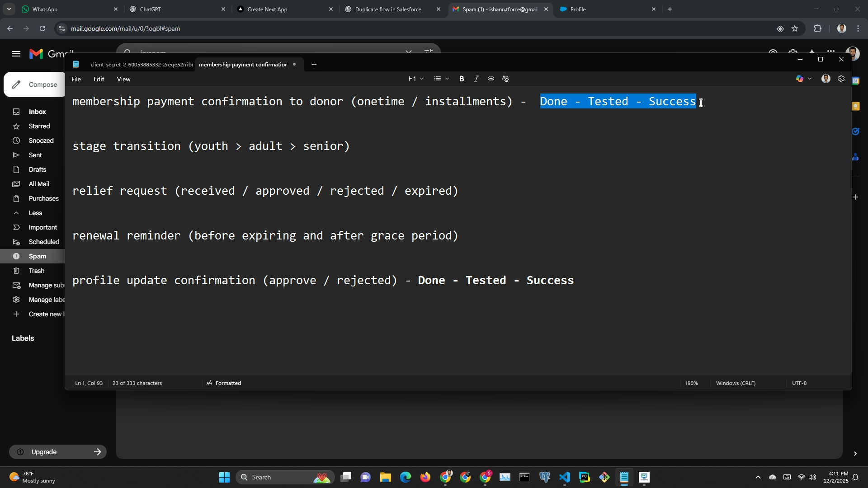Add a new Notepad tab

pos(314,65)
